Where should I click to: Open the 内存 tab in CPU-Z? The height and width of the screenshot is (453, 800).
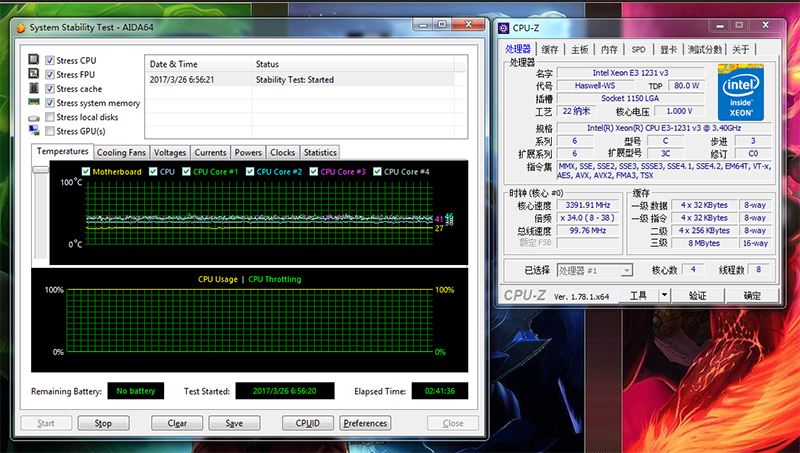click(609, 49)
